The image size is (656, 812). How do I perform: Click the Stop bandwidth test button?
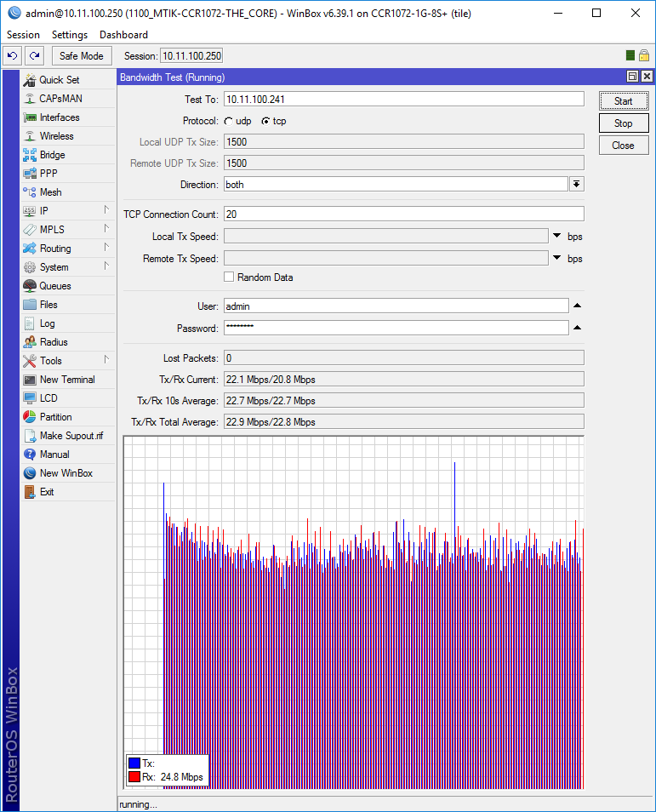click(x=624, y=123)
